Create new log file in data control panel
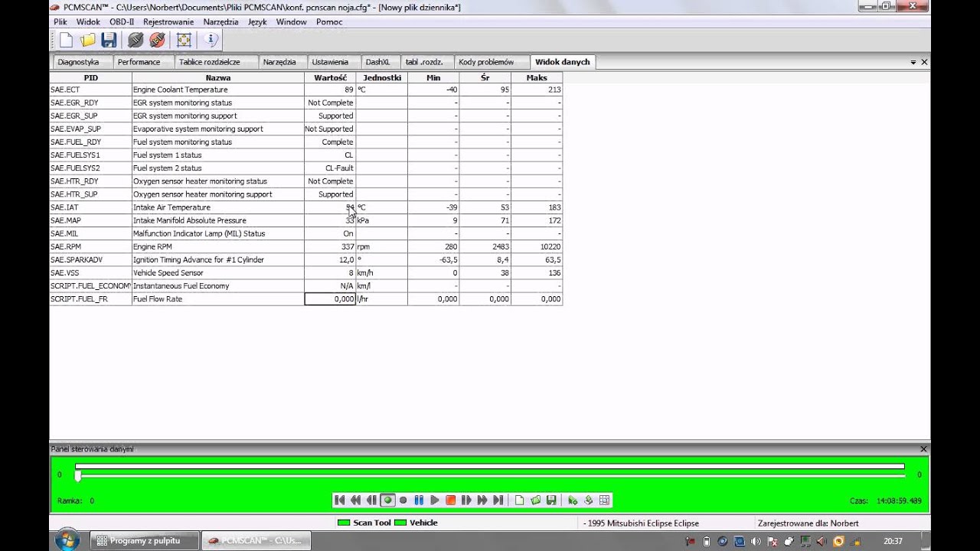The height and width of the screenshot is (551, 980). [519, 500]
